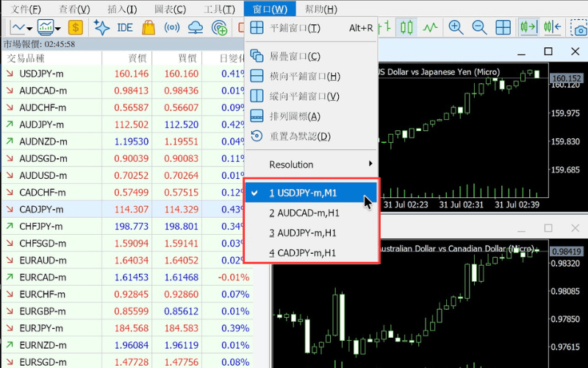Open the 插入(I) menu

coord(122,9)
